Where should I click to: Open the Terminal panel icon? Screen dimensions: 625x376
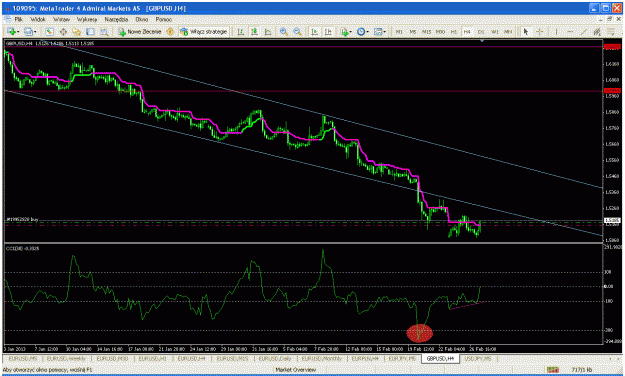(x=90, y=32)
